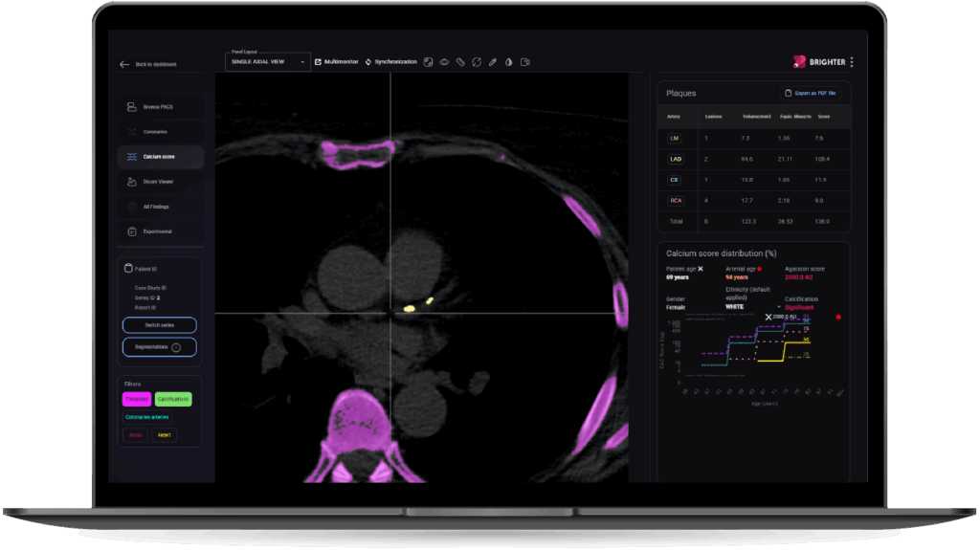Select the RCA artery row badge
This screenshot has height=550, width=980.
coord(676,201)
